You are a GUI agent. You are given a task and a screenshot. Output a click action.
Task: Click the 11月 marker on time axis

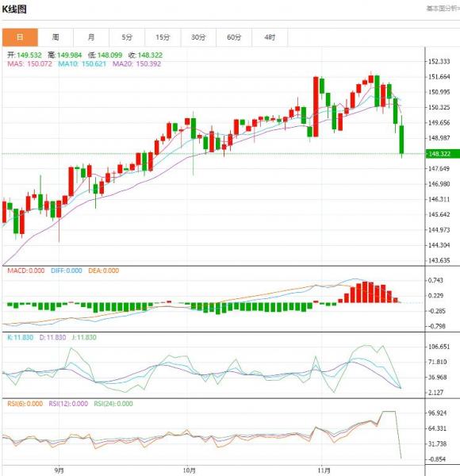click(324, 470)
